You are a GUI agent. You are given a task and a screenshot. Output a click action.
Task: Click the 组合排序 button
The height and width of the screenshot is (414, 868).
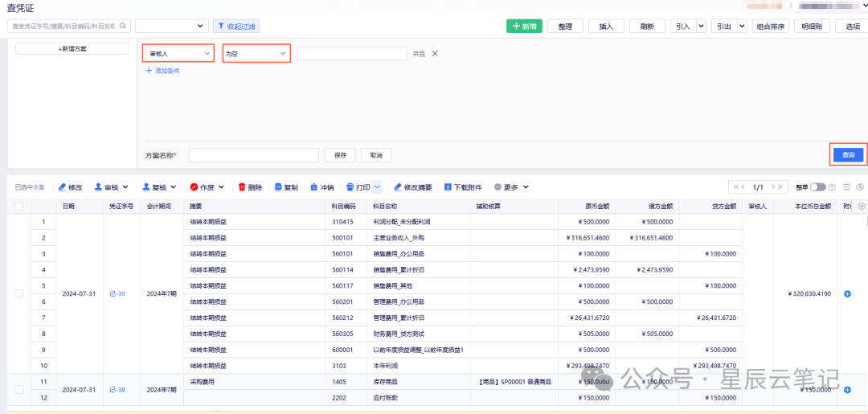tap(771, 26)
